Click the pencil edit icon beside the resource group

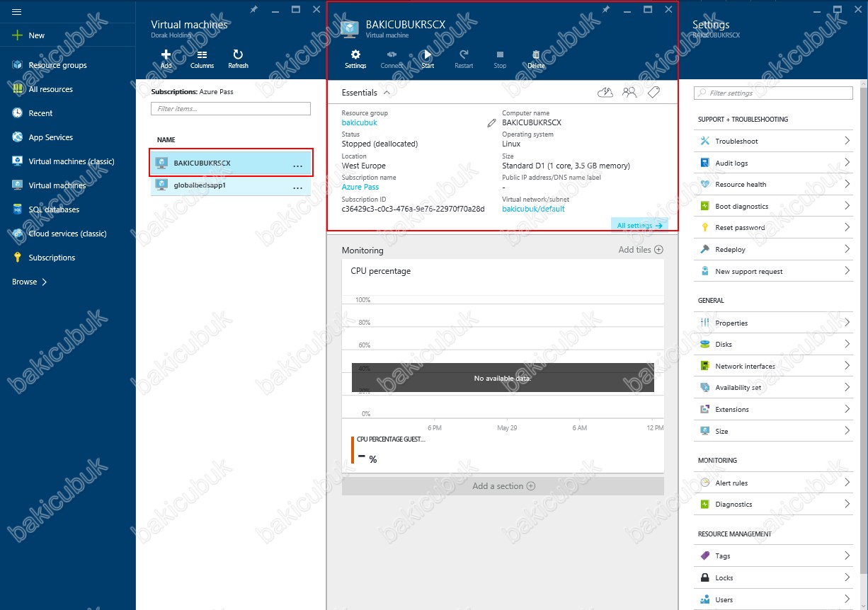pos(491,123)
